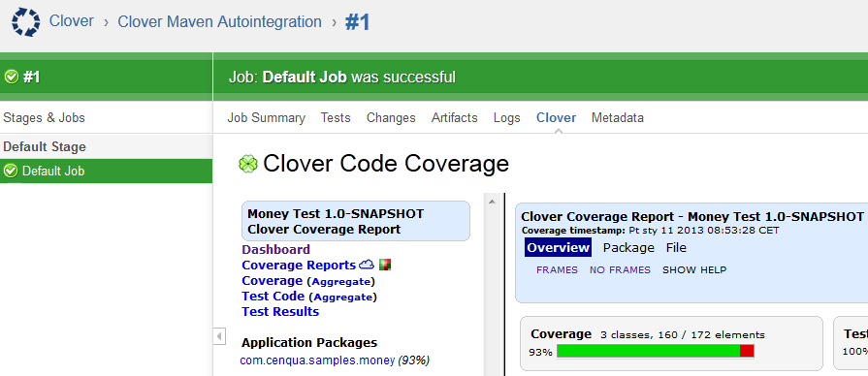
Task: Switch to NO FRAMES view
Action: (x=620, y=269)
